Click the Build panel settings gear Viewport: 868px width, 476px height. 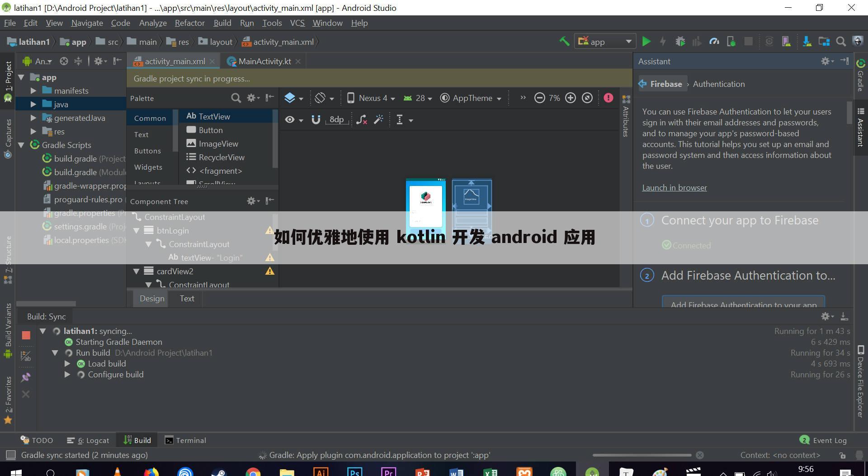(x=827, y=316)
